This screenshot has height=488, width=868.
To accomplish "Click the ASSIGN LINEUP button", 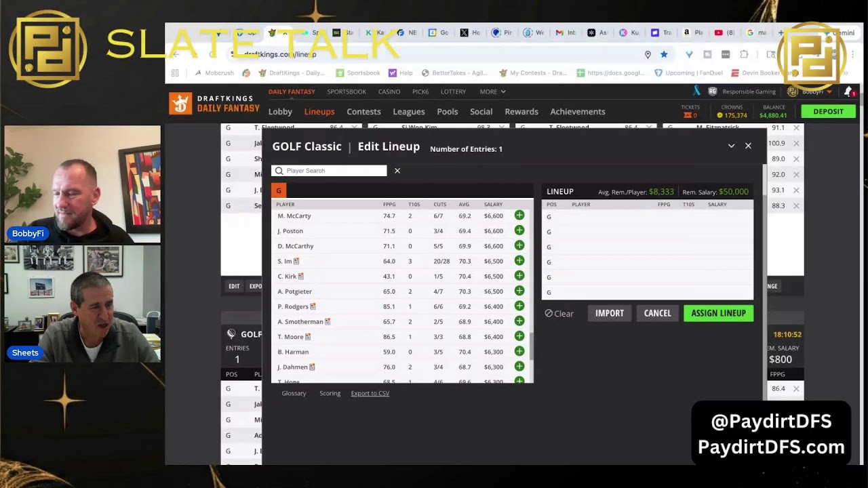I will [x=718, y=313].
